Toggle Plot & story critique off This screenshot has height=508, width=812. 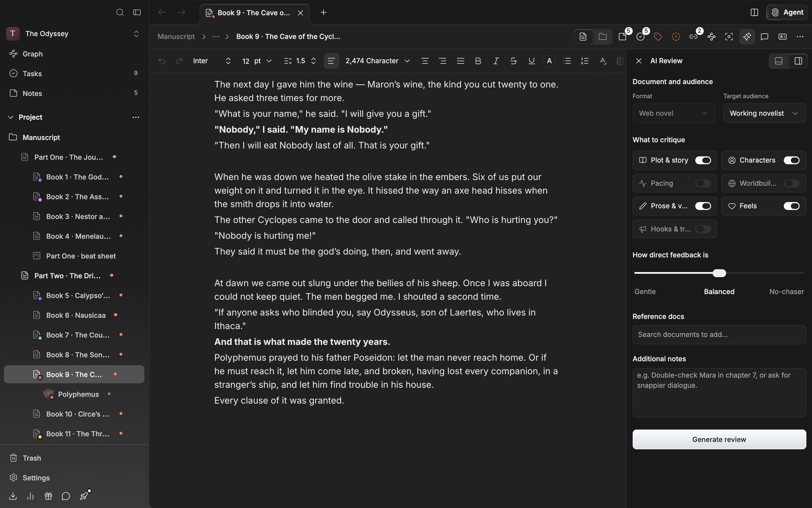703,160
